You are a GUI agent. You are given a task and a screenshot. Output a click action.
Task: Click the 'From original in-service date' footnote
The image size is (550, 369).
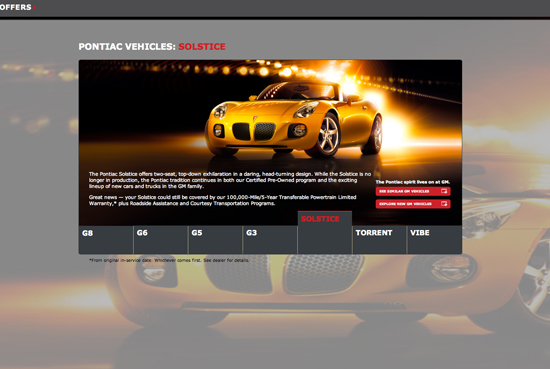pyautogui.click(x=169, y=260)
